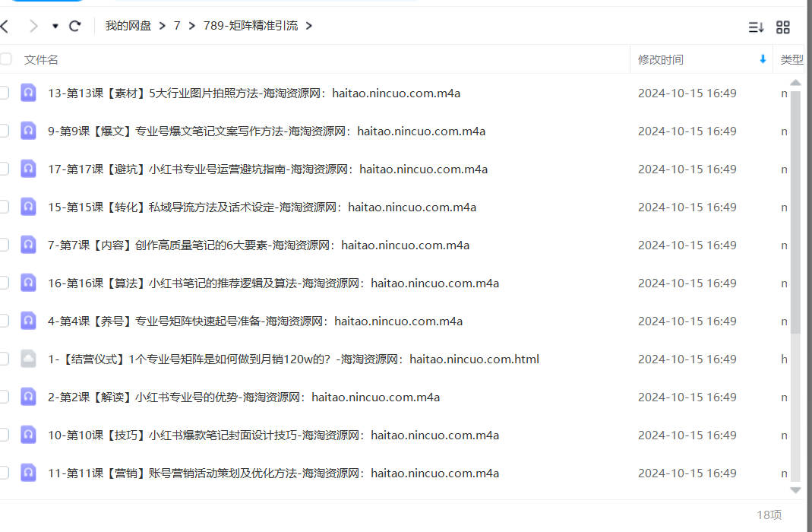
Task: Select file 17-第17课【避坑】小红书专业号运营避坑指南
Action: tap(267, 169)
